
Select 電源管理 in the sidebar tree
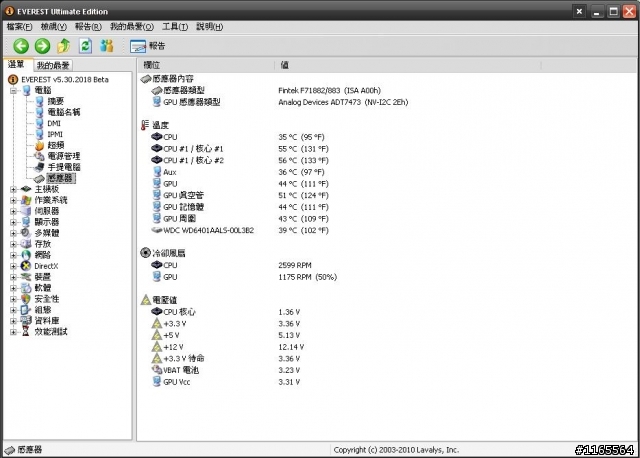point(64,156)
